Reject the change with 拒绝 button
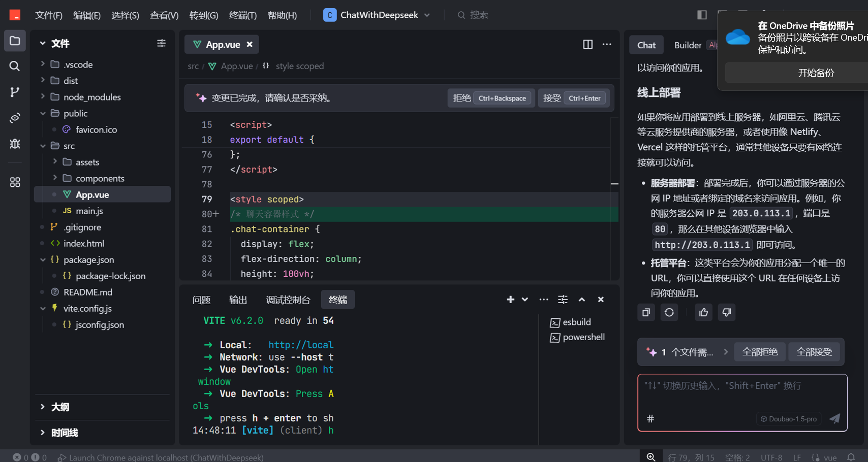 (x=491, y=98)
